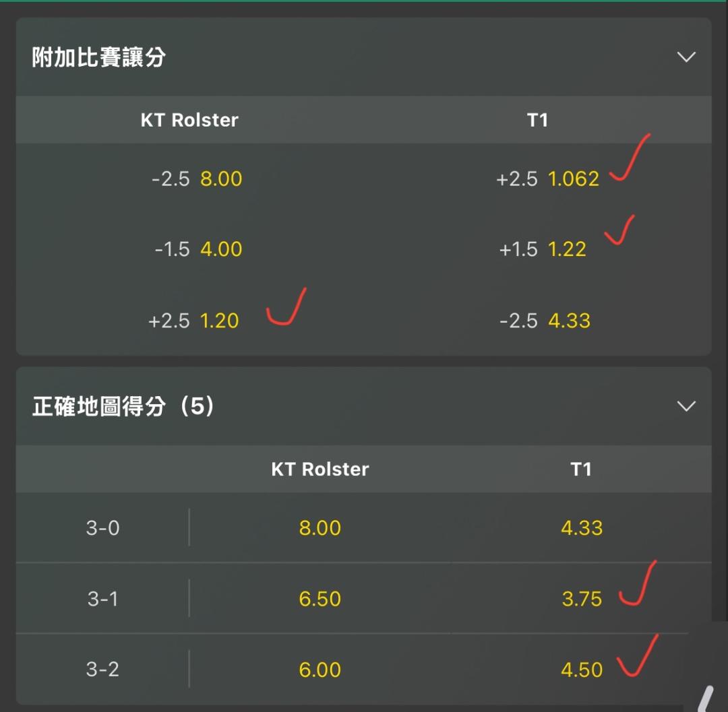Image resolution: width=728 pixels, height=712 pixels.
Task: Pick T1 3-2 odds 4.50
Action: [581, 670]
